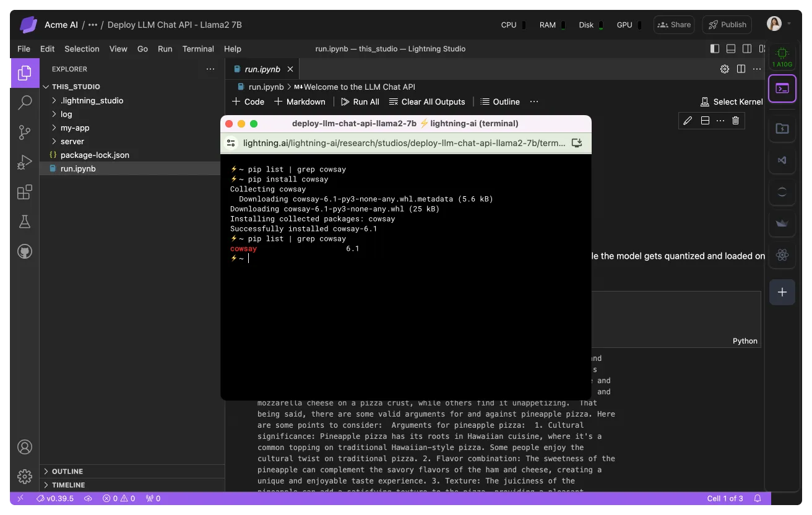Click the remote connection status bar icon
Image resolution: width=812 pixels, height=515 pixels.
pos(20,498)
